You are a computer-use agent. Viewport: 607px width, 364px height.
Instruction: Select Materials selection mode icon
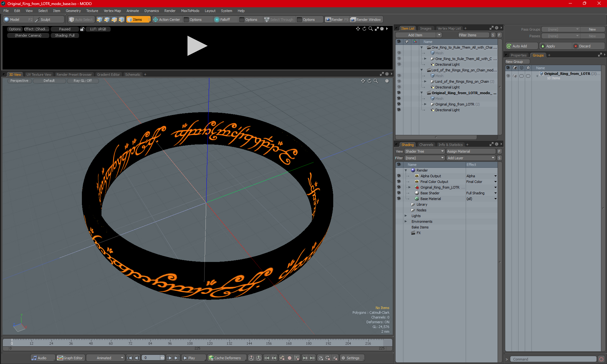click(x=121, y=20)
